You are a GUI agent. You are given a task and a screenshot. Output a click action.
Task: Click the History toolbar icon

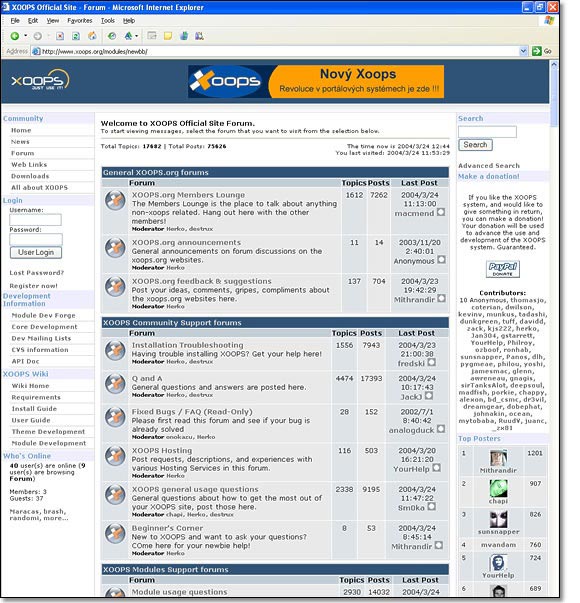point(112,36)
